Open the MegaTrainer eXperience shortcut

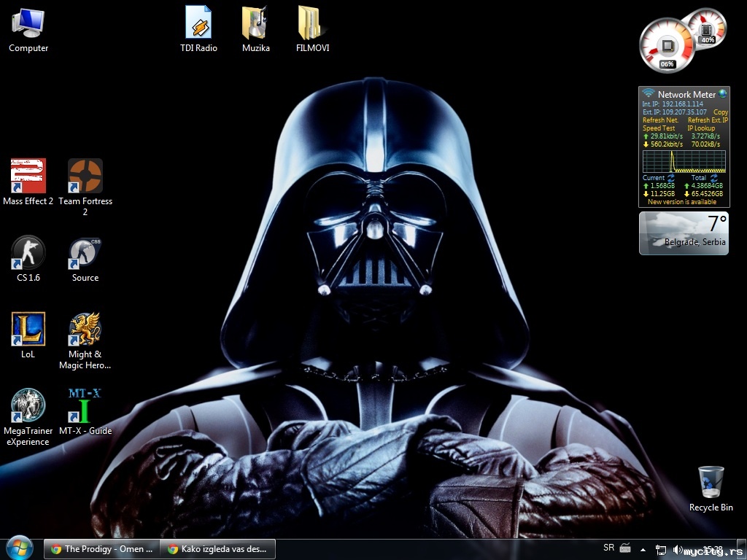pyautogui.click(x=28, y=416)
